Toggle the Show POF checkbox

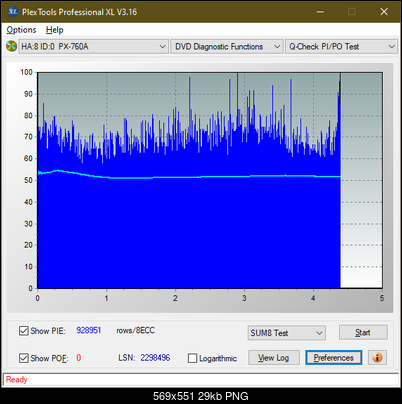(24, 358)
